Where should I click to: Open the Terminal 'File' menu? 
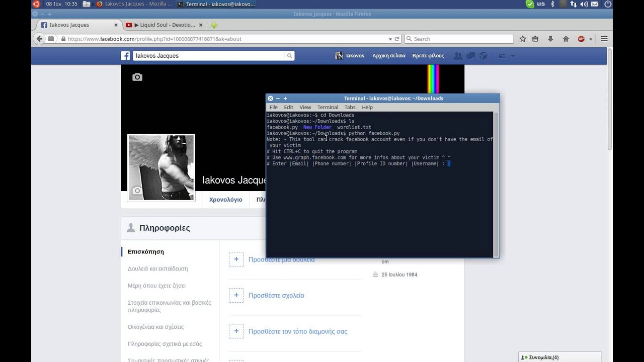[x=274, y=107]
